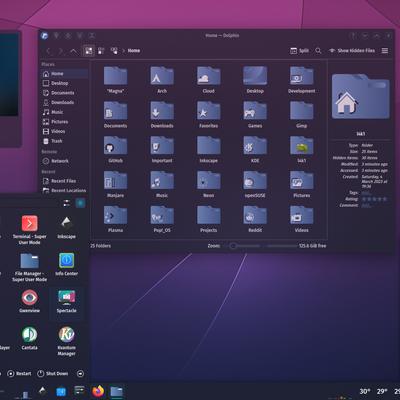Screen dimensions: 400x400
Task: Launch File Manager - Super User Mode
Action: tap(30, 267)
